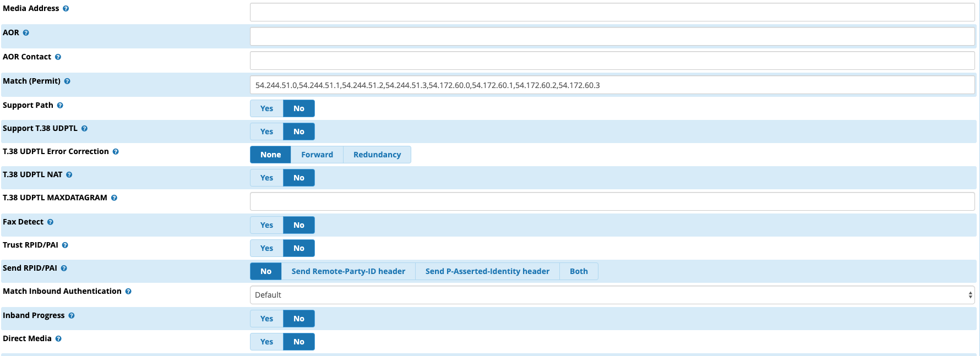Image resolution: width=980 pixels, height=356 pixels.
Task: Click help icon beside Fax Detect
Action: [50, 222]
